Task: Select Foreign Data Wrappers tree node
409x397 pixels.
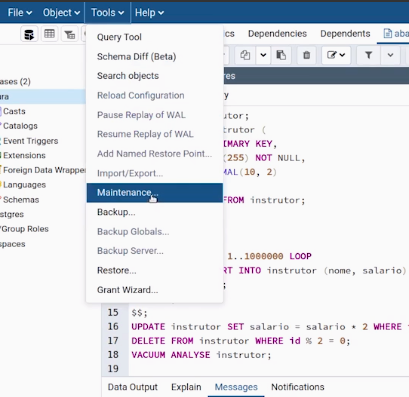Action: (44, 170)
